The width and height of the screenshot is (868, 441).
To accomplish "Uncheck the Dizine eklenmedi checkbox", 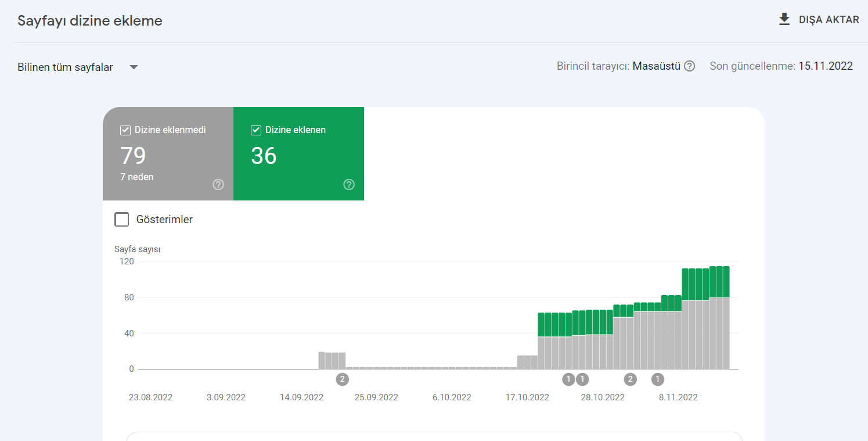I will click(125, 130).
